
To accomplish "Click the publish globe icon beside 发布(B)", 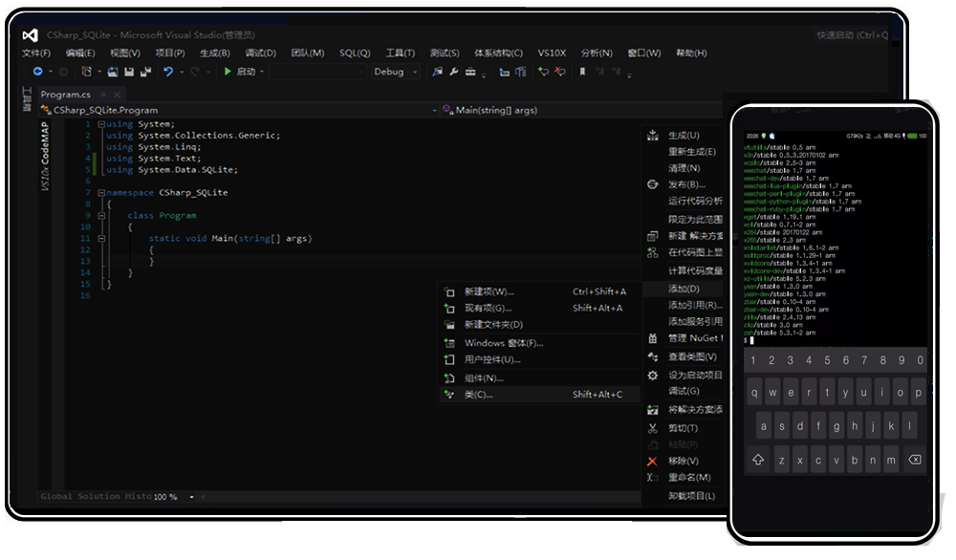I will pos(652,184).
